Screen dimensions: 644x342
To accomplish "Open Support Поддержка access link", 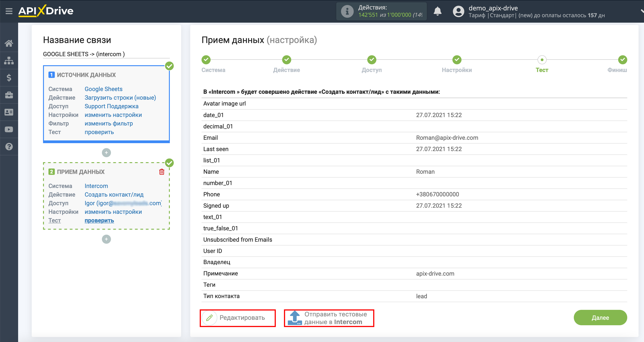I will click(111, 106).
